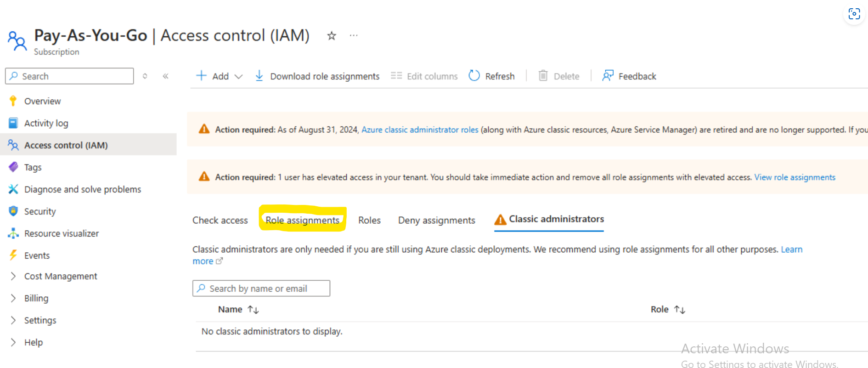Screen dimensions: 868x368
Task: Switch to the Role assignments tab
Action: [302, 220]
